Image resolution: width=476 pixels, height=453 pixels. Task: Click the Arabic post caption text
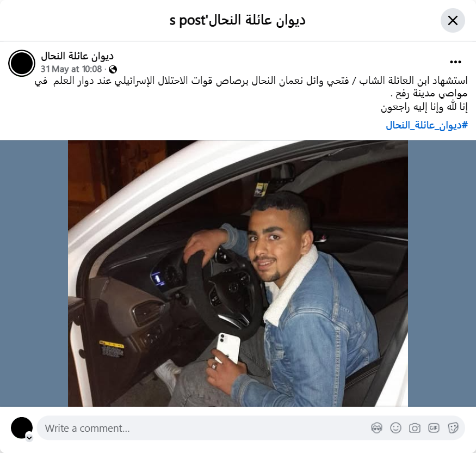point(251,94)
